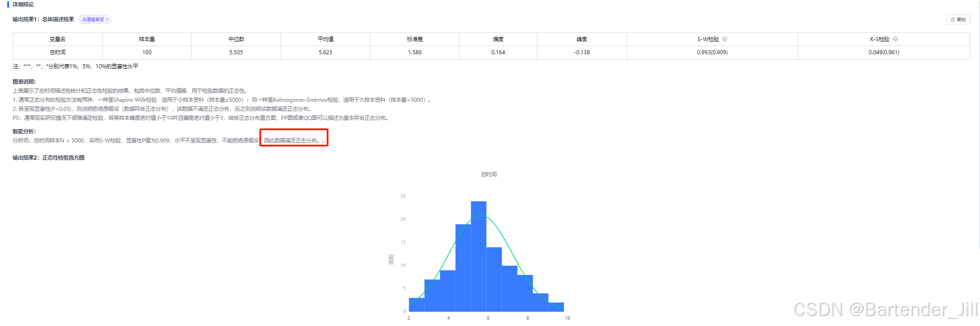Click the median value 5.505

pos(236,52)
